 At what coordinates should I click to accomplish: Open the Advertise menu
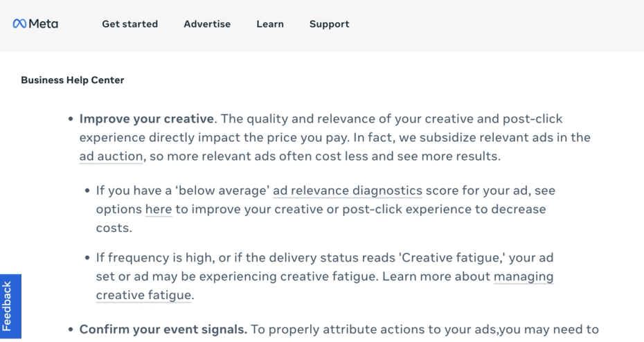[207, 24]
